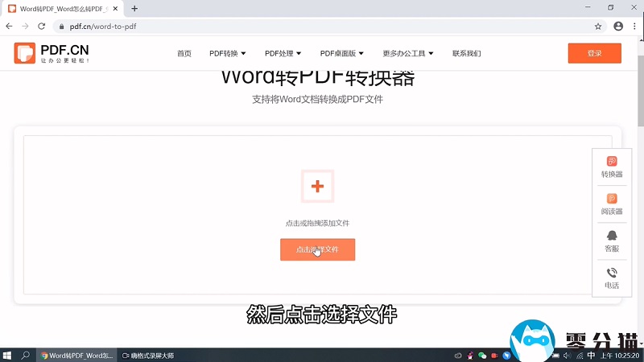Open a new browser tab
644x362 pixels.
tap(134, 8)
